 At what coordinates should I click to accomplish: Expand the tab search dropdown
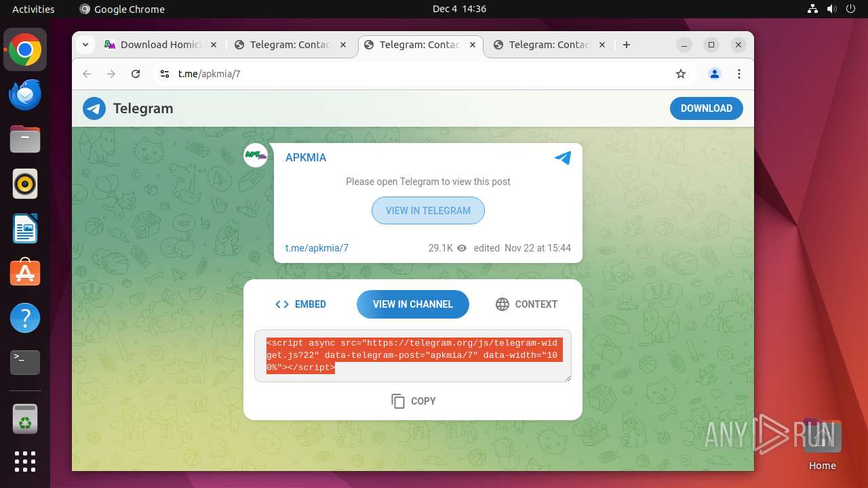pyautogui.click(x=85, y=45)
